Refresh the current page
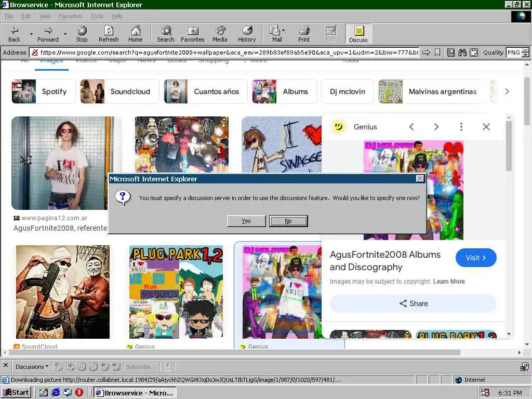532x399 pixels. (x=109, y=34)
